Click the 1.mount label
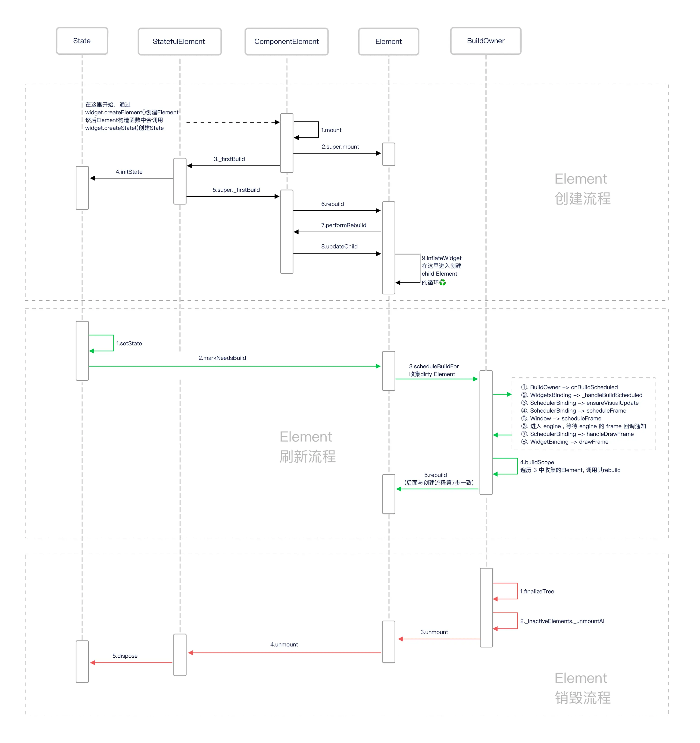This screenshot has width=700, height=743. pyautogui.click(x=331, y=130)
